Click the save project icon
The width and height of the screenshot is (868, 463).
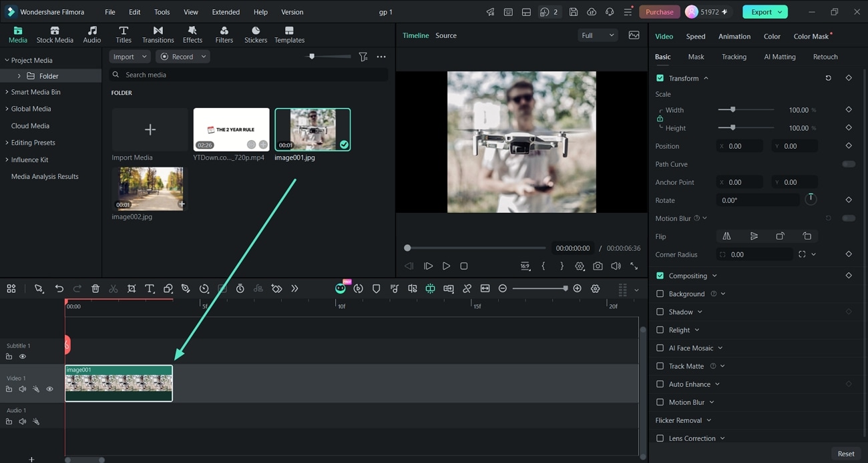574,12
